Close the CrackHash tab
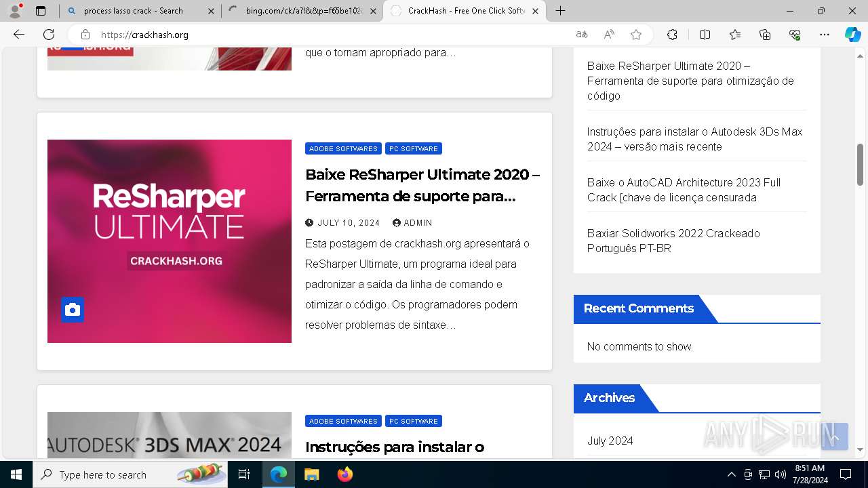This screenshot has width=868, height=488. click(536, 11)
